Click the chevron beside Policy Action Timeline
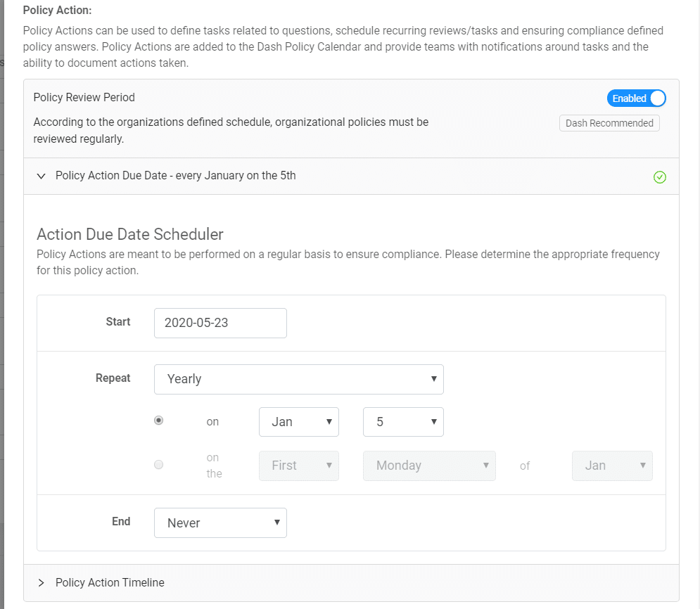This screenshot has height=609, width=700. tap(41, 583)
